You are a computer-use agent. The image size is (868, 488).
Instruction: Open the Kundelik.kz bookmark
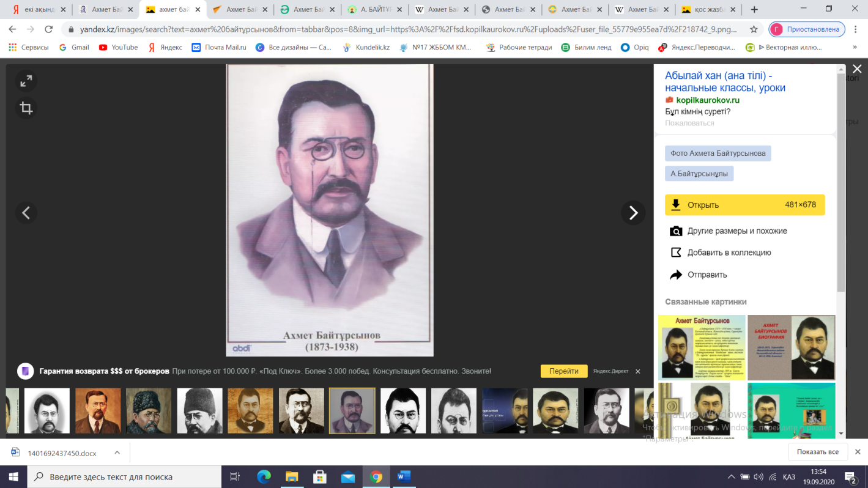click(366, 47)
